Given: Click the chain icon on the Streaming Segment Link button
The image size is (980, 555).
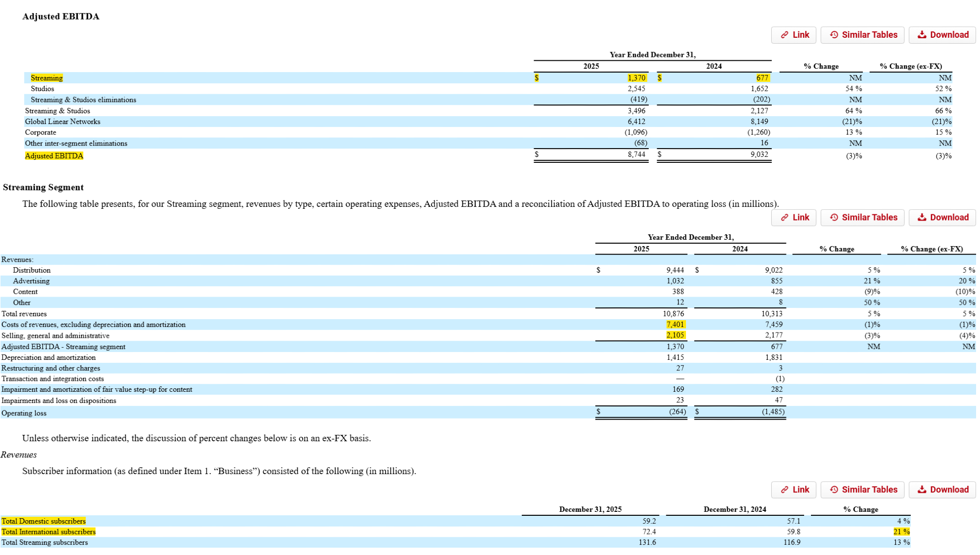Looking at the screenshot, I should (784, 218).
